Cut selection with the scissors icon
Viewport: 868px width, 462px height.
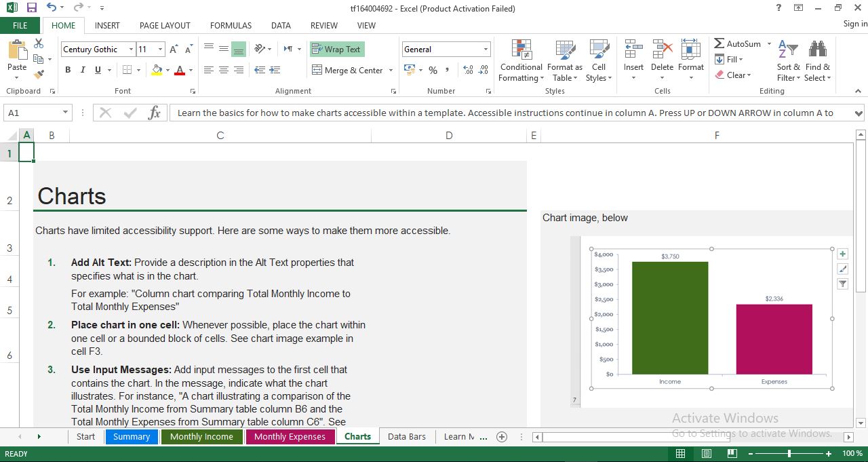point(39,44)
